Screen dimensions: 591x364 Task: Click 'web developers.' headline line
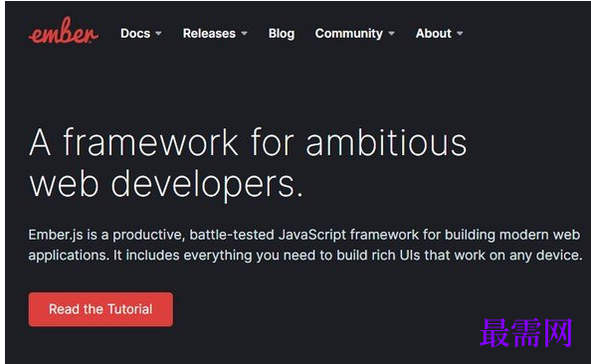click(166, 185)
